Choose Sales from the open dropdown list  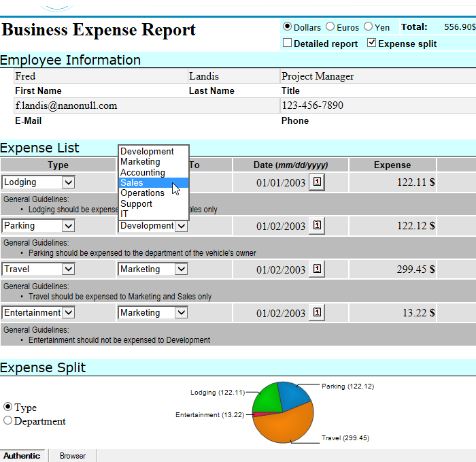pyautogui.click(x=132, y=183)
